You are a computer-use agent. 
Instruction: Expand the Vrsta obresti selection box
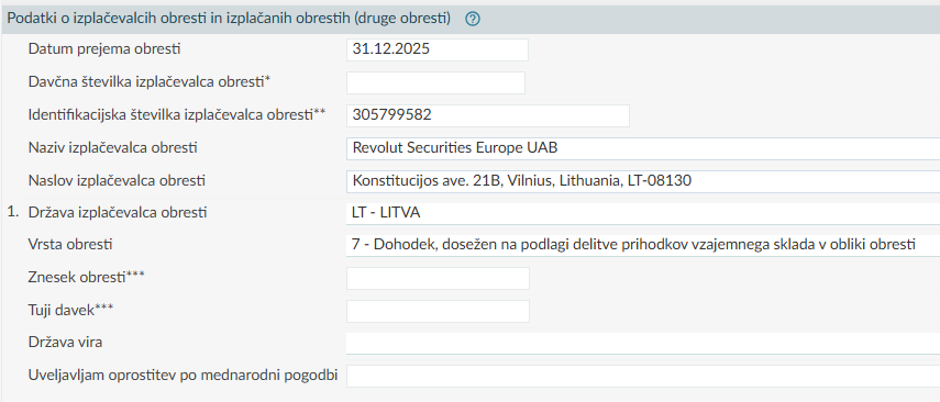(642, 246)
